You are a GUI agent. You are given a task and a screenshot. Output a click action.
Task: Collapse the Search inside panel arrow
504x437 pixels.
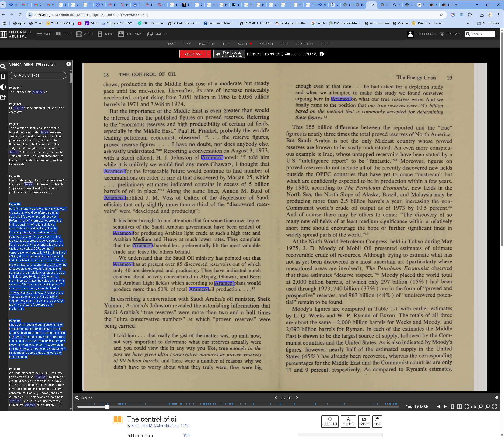tap(69, 64)
